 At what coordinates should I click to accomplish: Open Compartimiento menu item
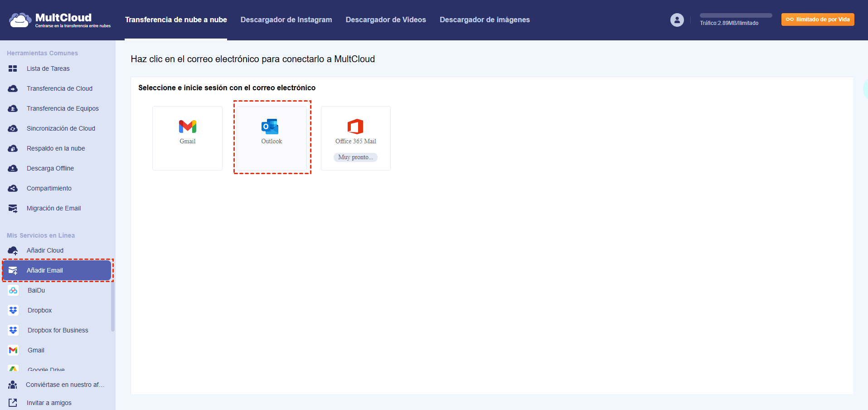[49, 188]
